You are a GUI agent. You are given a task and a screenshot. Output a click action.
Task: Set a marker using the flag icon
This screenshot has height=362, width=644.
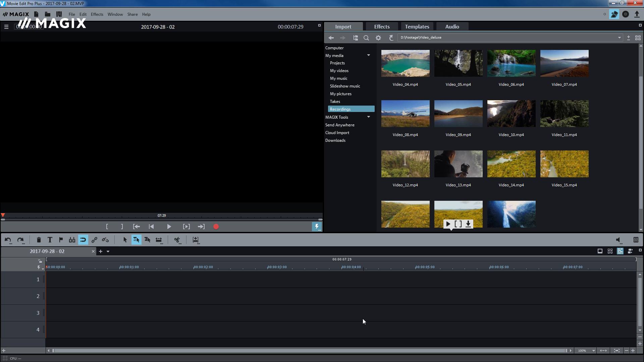tap(61, 240)
